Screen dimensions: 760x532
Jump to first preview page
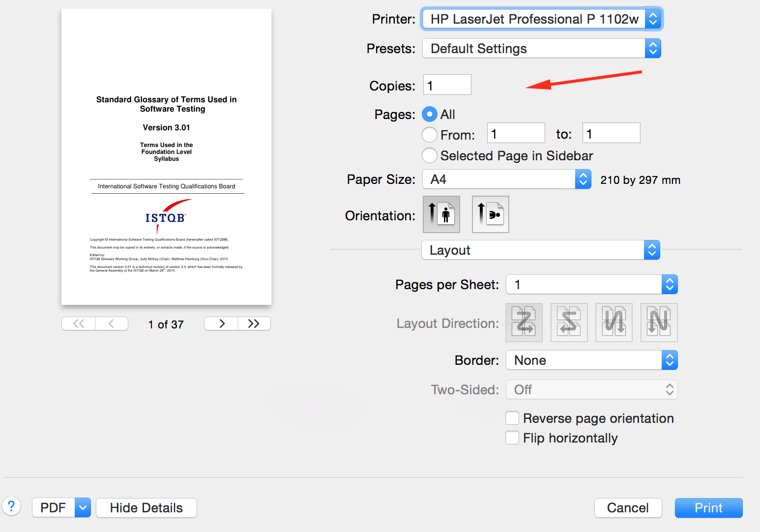[79, 324]
